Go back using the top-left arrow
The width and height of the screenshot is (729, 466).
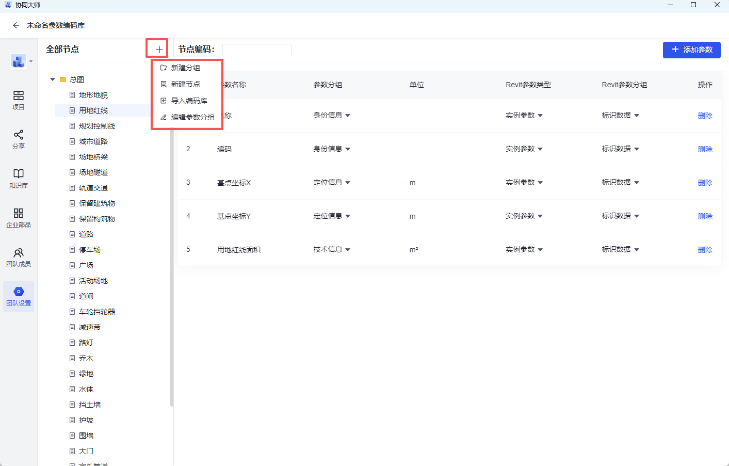tap(16, 23)
